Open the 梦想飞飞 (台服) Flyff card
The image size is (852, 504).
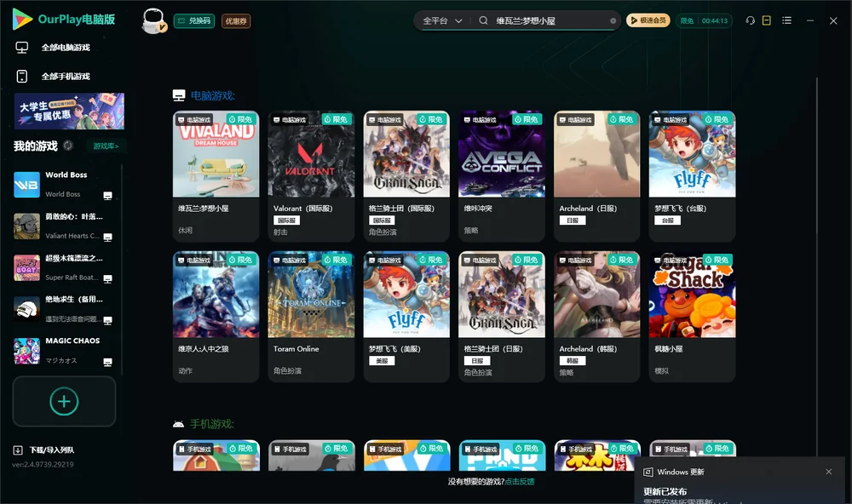(692, 176)
